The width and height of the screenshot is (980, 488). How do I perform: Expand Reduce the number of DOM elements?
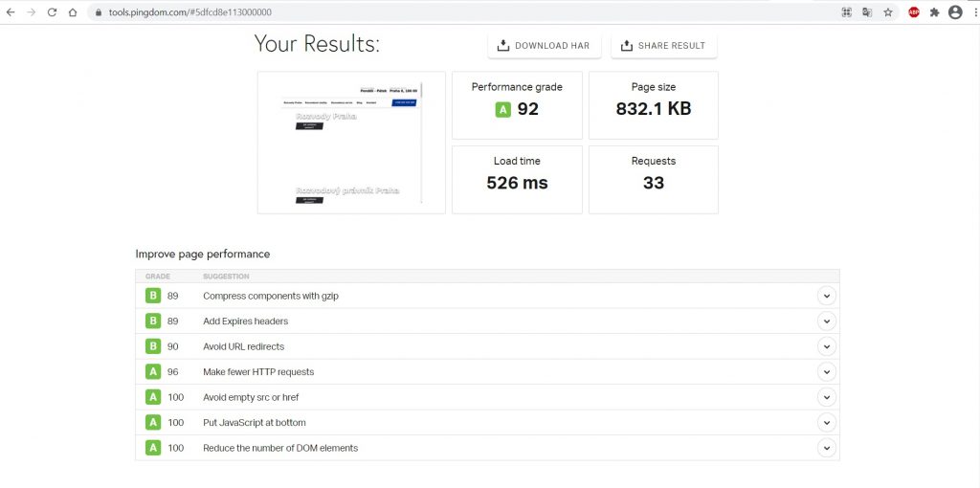click(x=826, y=448)
